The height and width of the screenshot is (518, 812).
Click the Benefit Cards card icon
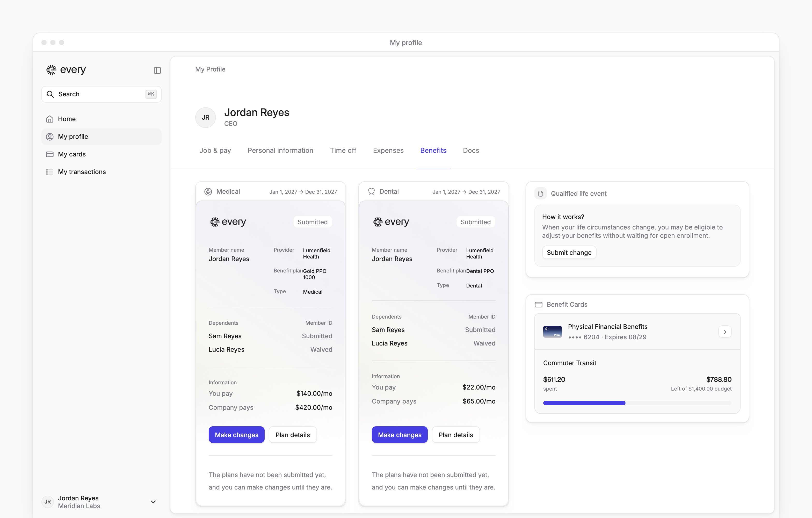[x=539, y=305]
